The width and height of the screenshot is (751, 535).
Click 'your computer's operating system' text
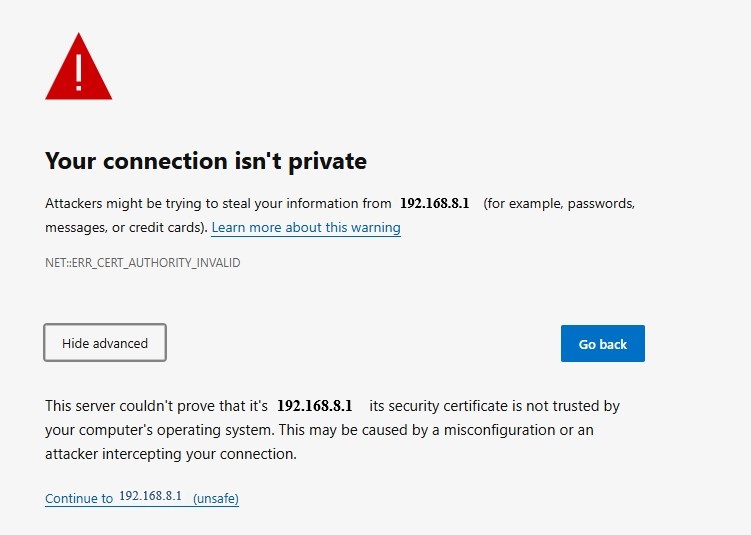(160, 430)
